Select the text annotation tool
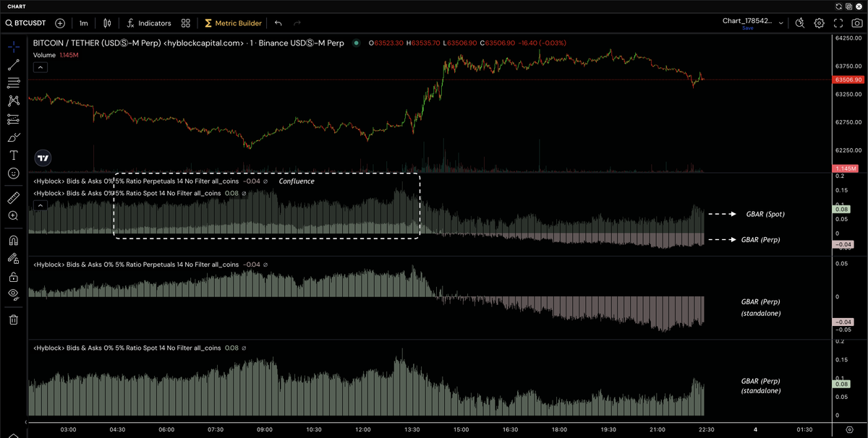This screenshot has width=868, height=438. [14, 155]
